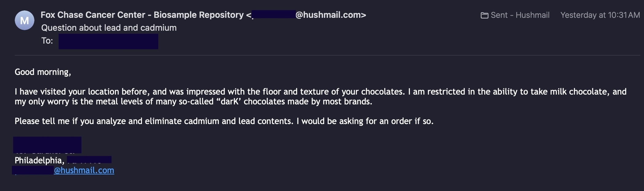Click the folder icon beside Sent - Hushmail

click(x=484, y=15)
